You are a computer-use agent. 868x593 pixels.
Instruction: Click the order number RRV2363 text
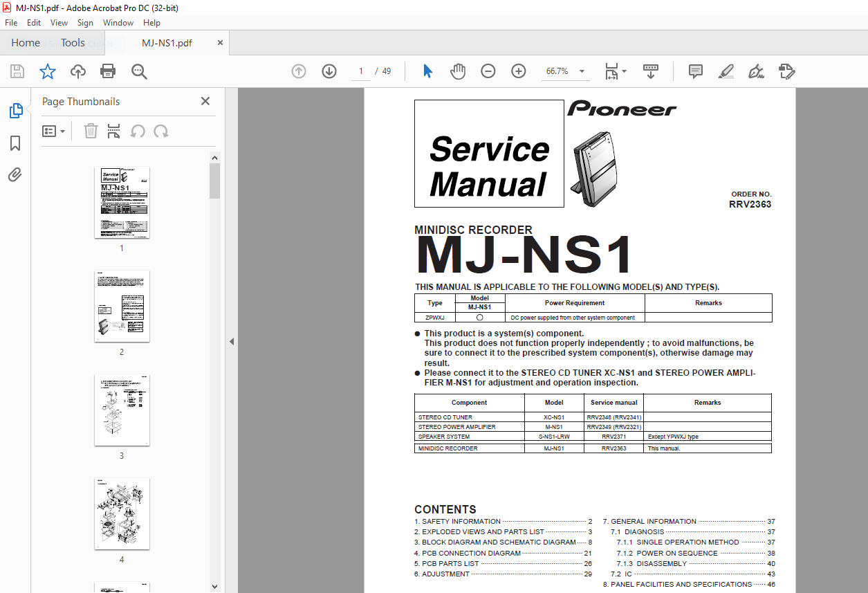pyautogui.click(x=750, y=205)
